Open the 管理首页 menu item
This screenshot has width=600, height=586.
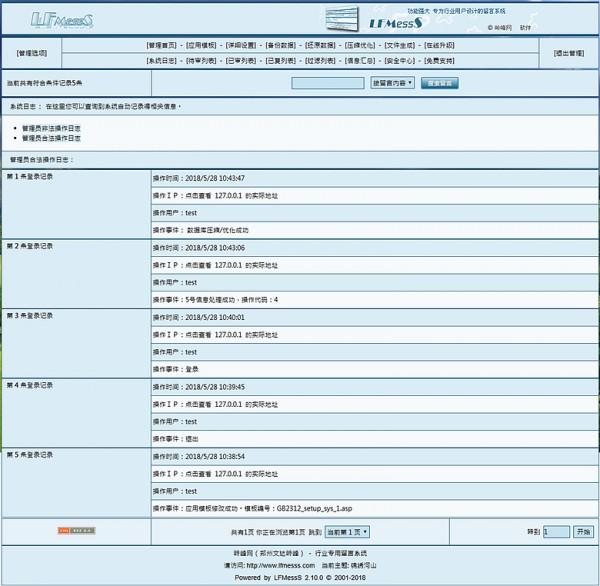click(161, 46)
